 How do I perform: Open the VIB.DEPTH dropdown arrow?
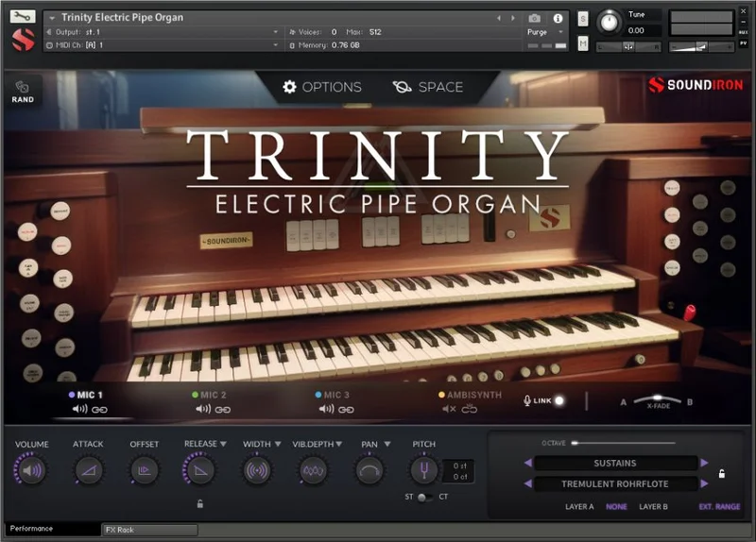(339, 444)
